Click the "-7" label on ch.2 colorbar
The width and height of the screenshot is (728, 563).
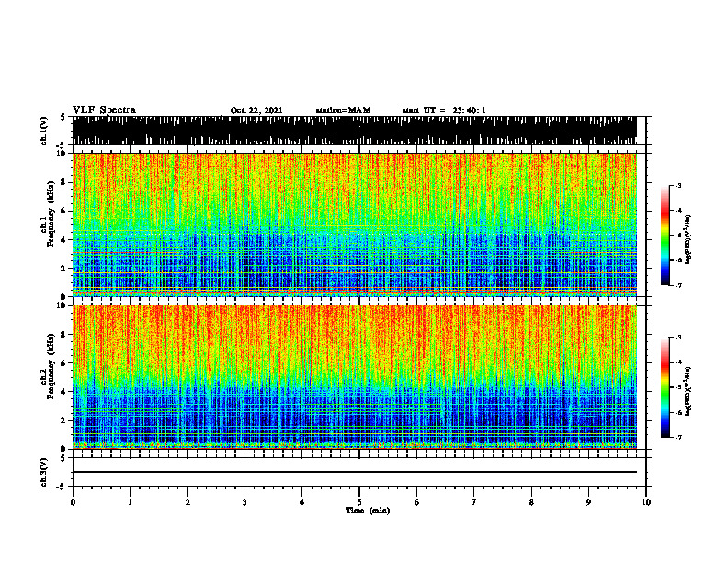coord(677,438)
